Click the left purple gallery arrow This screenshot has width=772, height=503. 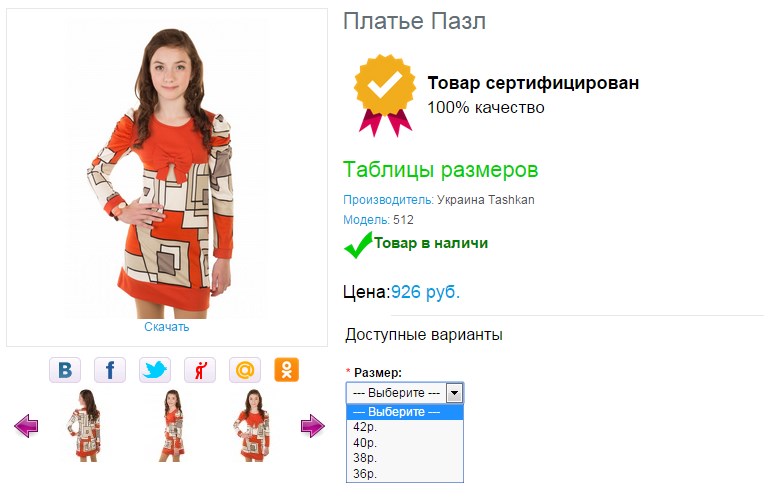tap(26, 426)
